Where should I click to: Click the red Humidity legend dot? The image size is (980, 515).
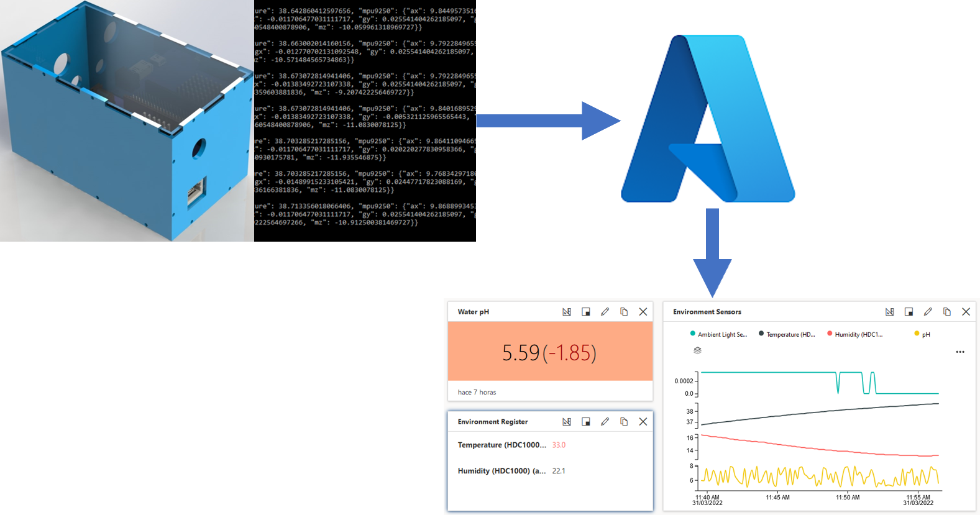coord(830,334)
